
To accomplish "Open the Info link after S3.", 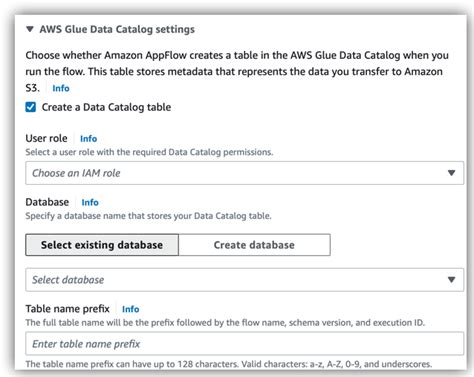I will (61, 88).
